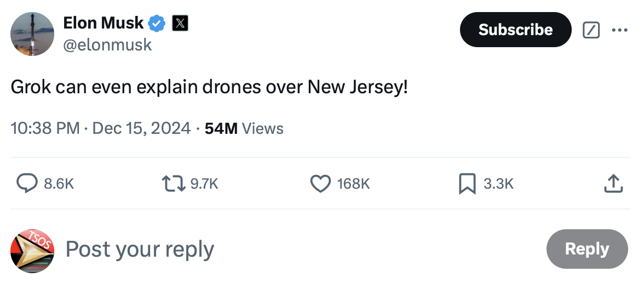Click the tweet text about Grok

tap(209, 87)
